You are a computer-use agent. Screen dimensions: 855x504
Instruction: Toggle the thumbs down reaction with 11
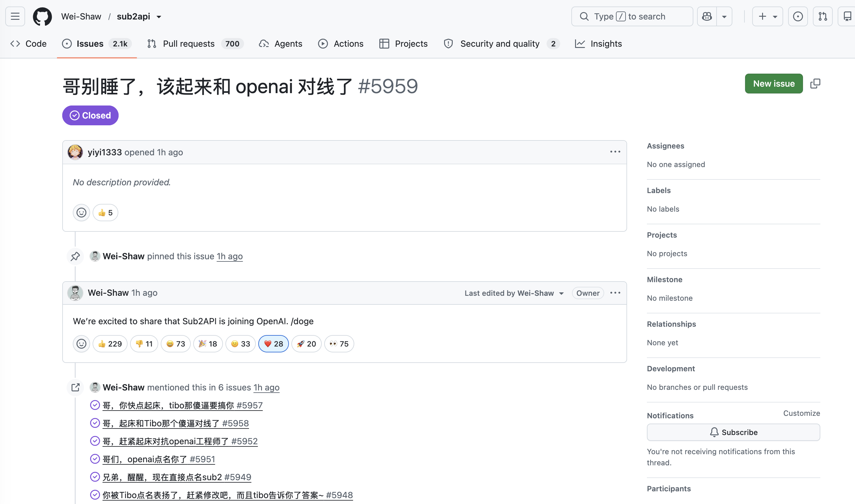click(x=144, y=344)
